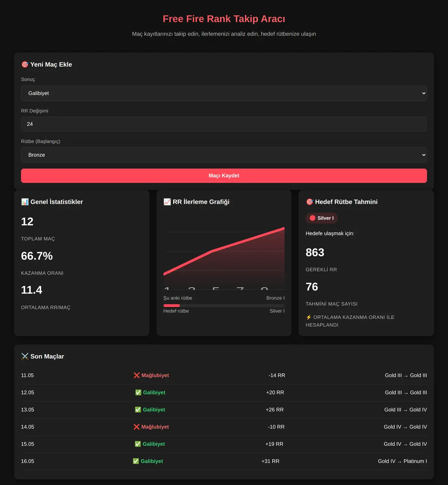
Task: Click the 12.05 date in Son Maçlar
Action: click(28, 392)
